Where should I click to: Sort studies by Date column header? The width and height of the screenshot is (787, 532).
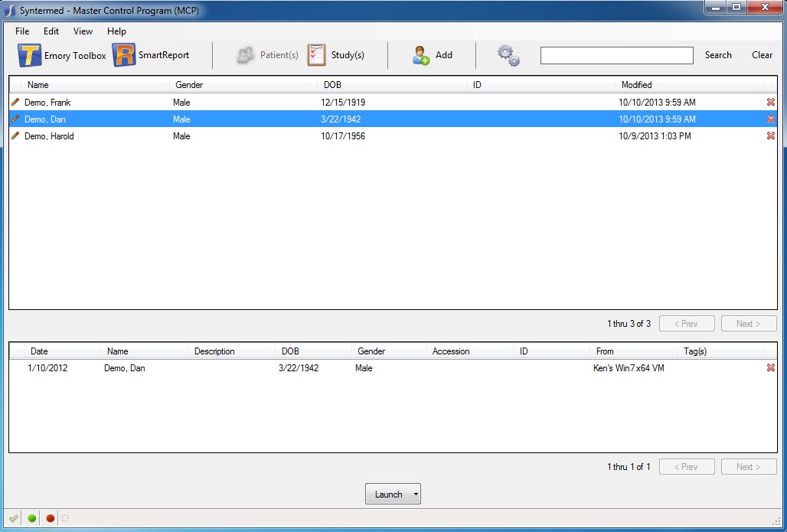(x=62, y=351)
